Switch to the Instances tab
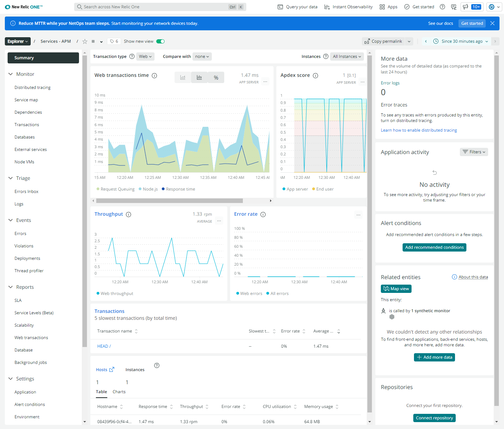 click(135, 370)
